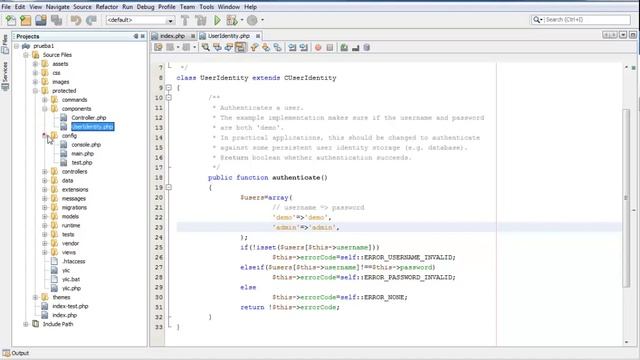Open the Output panel button

(x=16, y=353)
